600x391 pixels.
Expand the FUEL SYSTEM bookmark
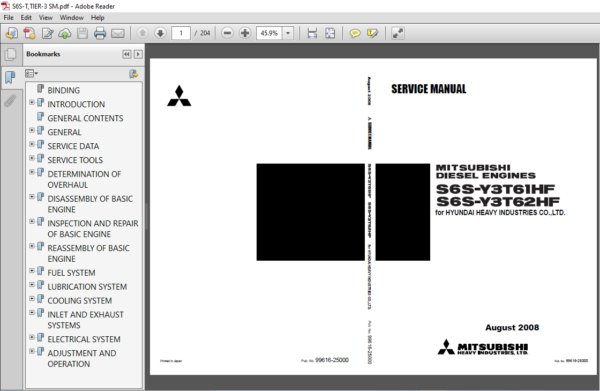[32, 270]
